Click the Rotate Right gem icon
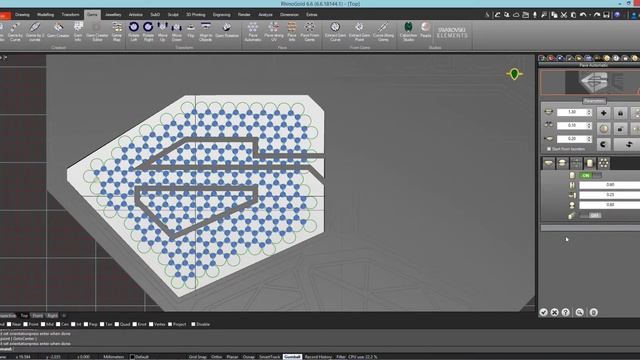Viewport: 640px width, 360px height. coord(148,31)
